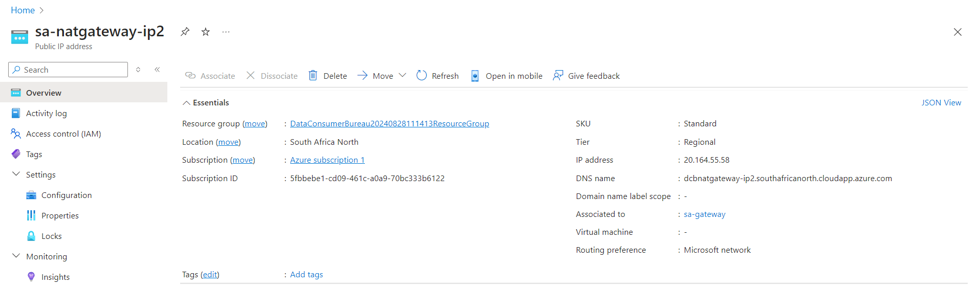Click the Microsoft network routing preference value
Screen dimensions: 980x287
pyautogui.click(x=717, y=250)
